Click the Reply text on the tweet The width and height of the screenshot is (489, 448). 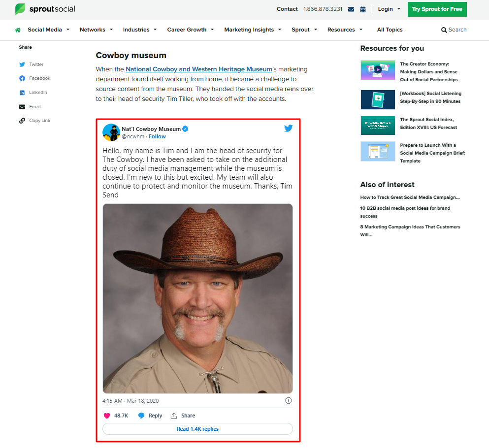[155, 416]
